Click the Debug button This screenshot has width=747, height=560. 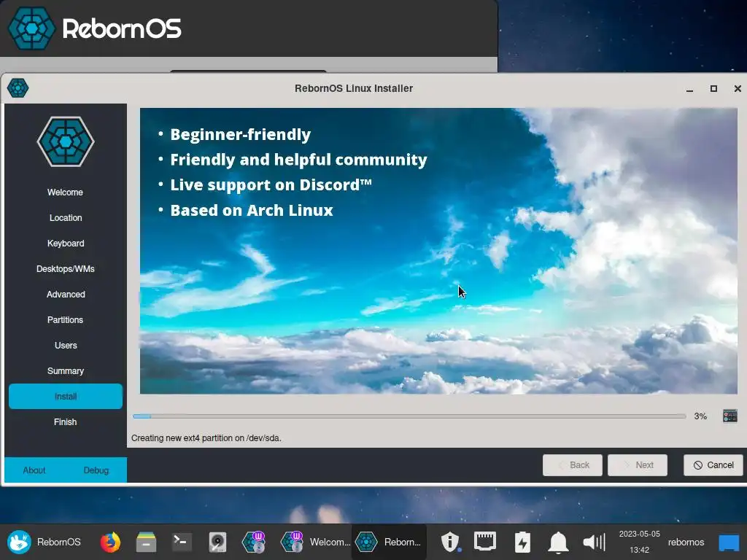point(96,470)
